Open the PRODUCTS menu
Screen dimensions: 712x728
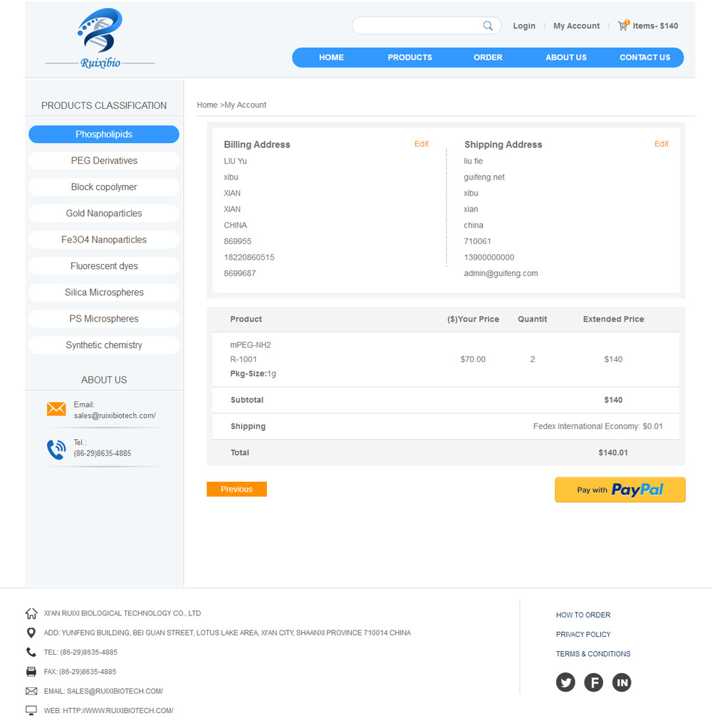pyautogui.click(x=409, y=58)
